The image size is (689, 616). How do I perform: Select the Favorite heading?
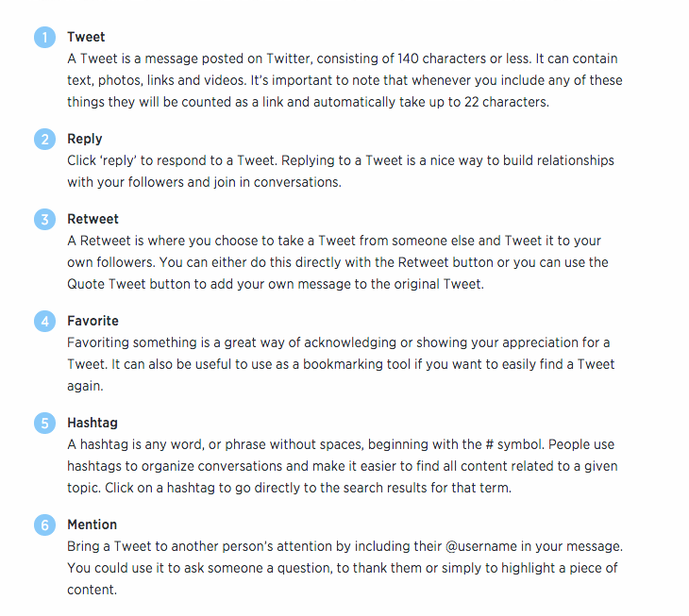click(92, 321)
